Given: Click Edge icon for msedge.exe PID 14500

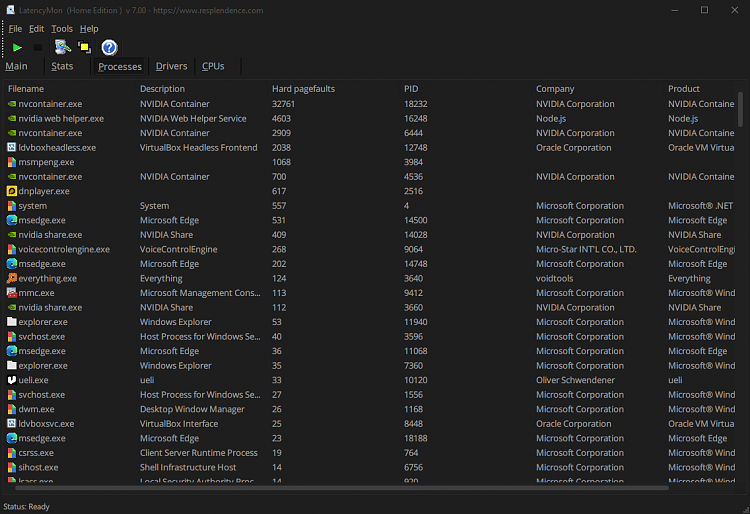Looking at the screenshot, I should (x=11, y=220).
